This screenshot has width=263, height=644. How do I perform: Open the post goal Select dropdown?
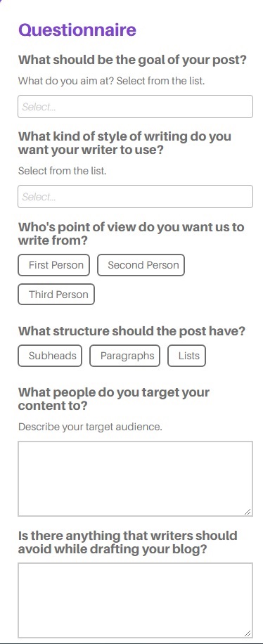pyautogui.click(x=135, y=107)
